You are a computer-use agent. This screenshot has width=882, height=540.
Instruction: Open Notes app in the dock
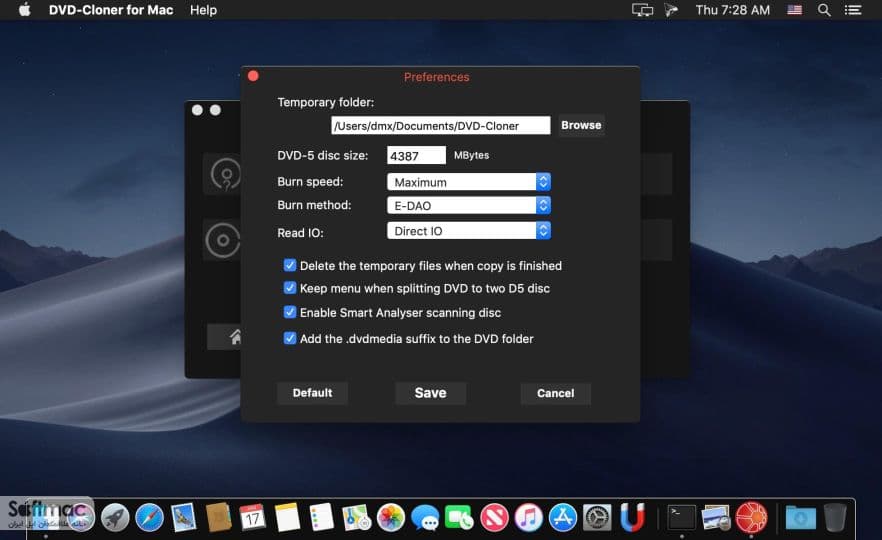tap(287, 517)
